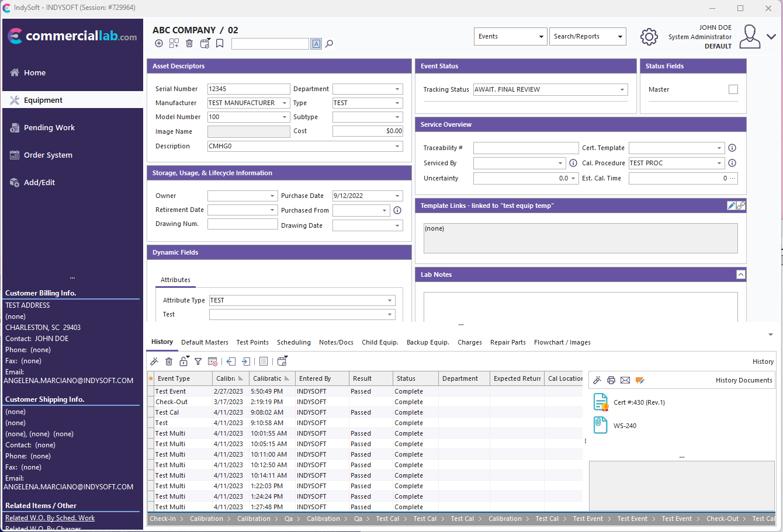The height and width of the screenshot is (532, 783).
Task: Click the magnifier search icon beside search box
Action: click(329, 44)
